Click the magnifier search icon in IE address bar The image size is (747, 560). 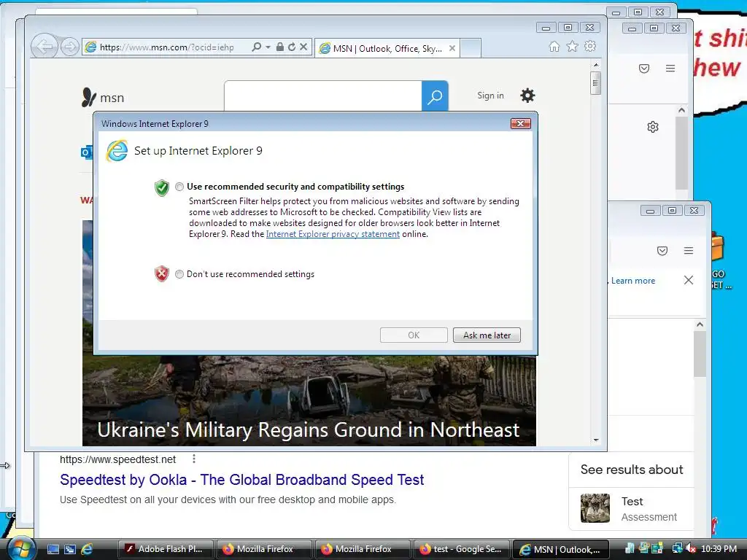256,47
